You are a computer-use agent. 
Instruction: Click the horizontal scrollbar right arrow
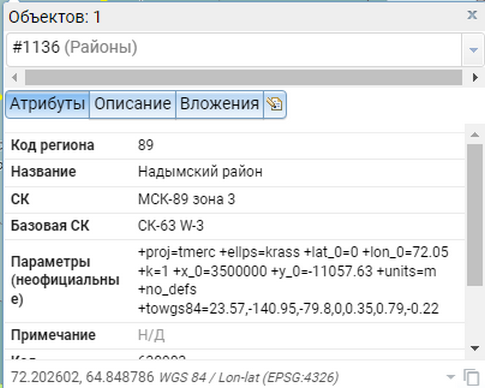click(475, 77)
